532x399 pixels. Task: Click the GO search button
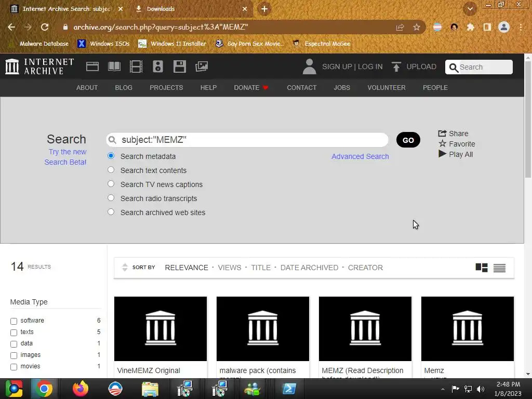(x=408, y=140)
